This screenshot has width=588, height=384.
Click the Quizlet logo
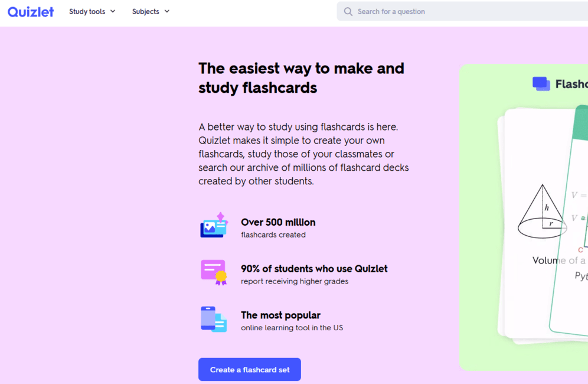31,12
